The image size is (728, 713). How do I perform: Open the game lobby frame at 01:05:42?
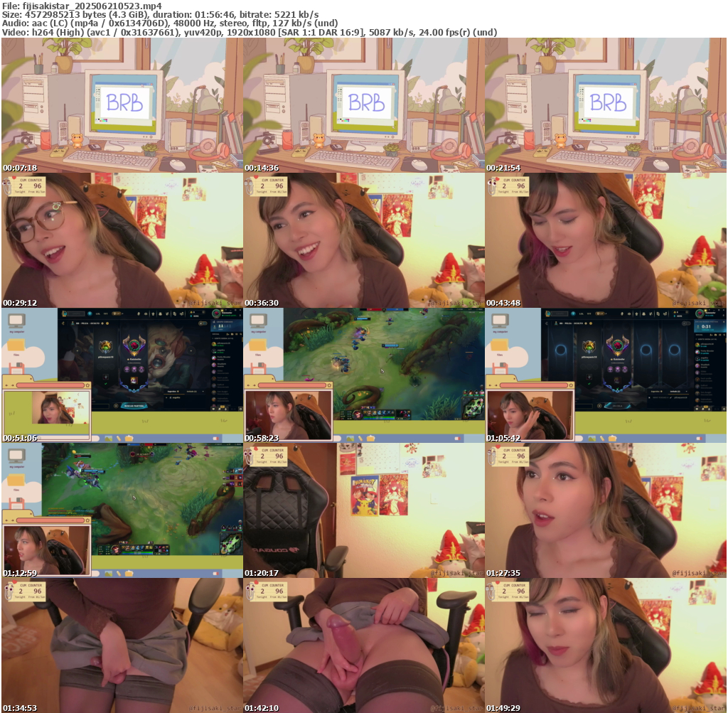tap(606, 375)
